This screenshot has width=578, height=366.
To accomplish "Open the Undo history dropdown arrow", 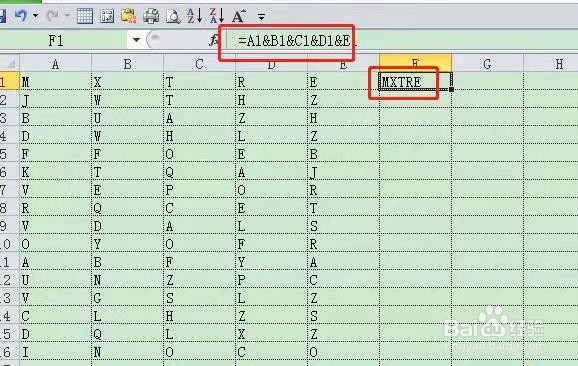I will pos(35,15).
